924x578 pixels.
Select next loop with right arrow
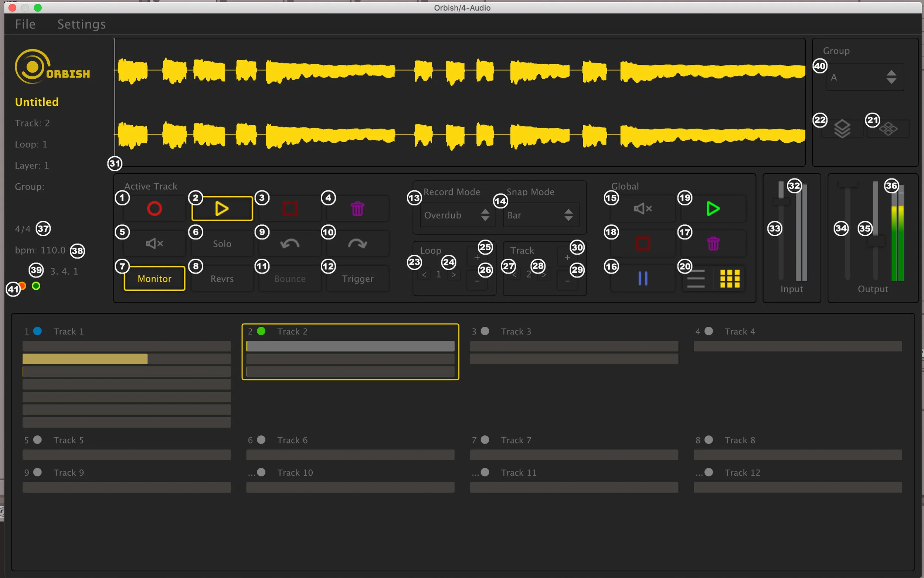(453, 275)
